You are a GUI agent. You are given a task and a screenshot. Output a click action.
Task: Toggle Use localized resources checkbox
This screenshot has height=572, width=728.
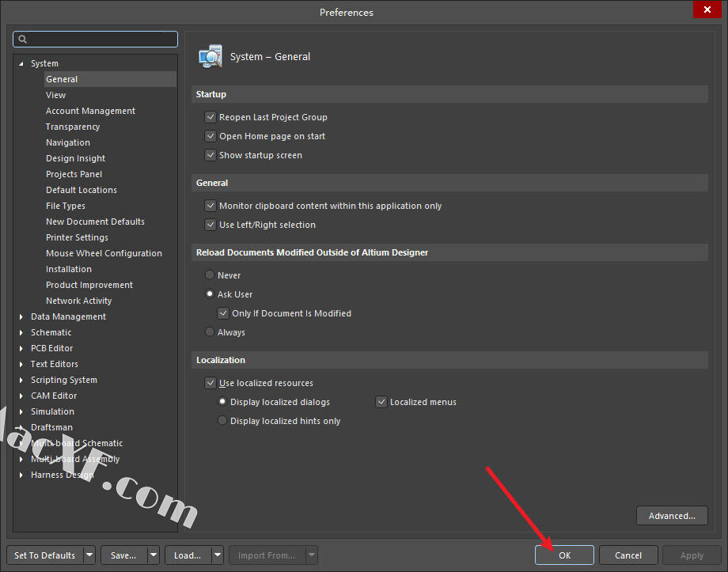pyautogui.click(x=210, y=383)
